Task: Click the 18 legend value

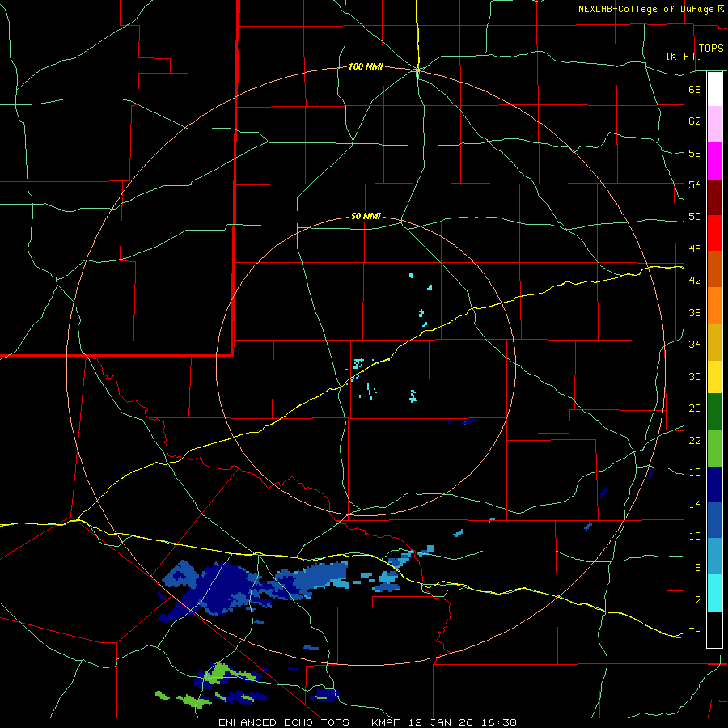Action: 695,472
